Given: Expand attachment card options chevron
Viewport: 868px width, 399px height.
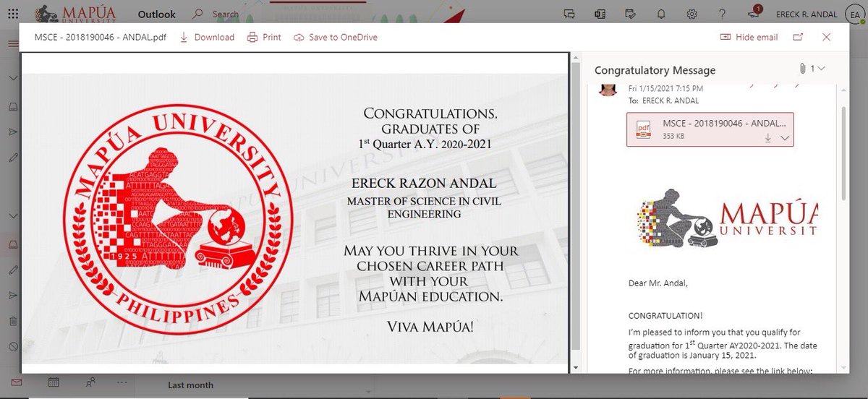Looking at the screenshot, I should click(784, 138).
